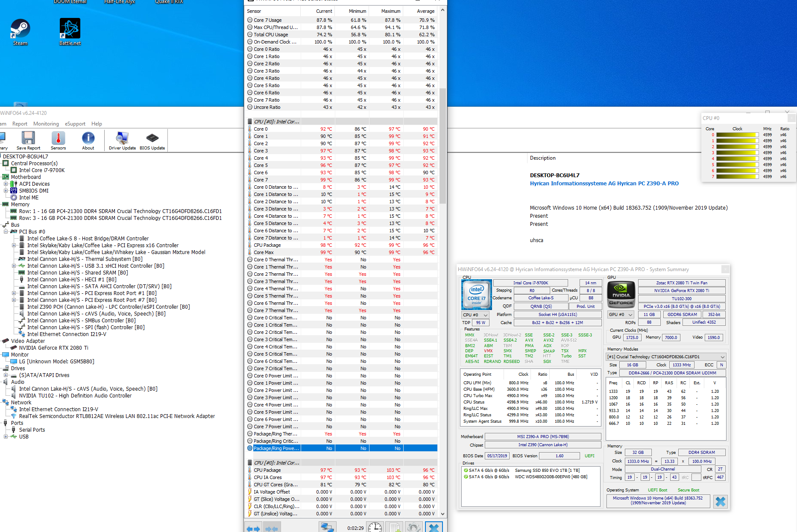Open the Report menu
Viewport: 797px width, 532px height.
(x=20, y=124)
